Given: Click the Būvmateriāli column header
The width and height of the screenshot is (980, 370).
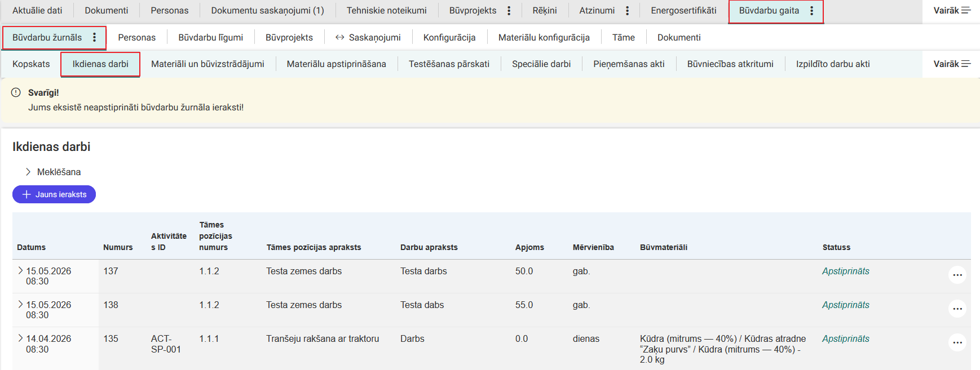Looking at the screenshot, I should 664,247.
